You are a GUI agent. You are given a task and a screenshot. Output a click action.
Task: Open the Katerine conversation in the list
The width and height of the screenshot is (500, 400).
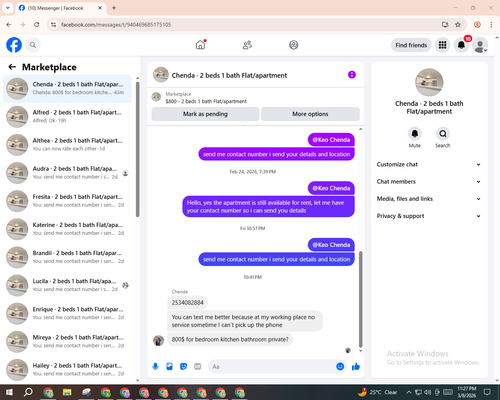click(68, 229)
